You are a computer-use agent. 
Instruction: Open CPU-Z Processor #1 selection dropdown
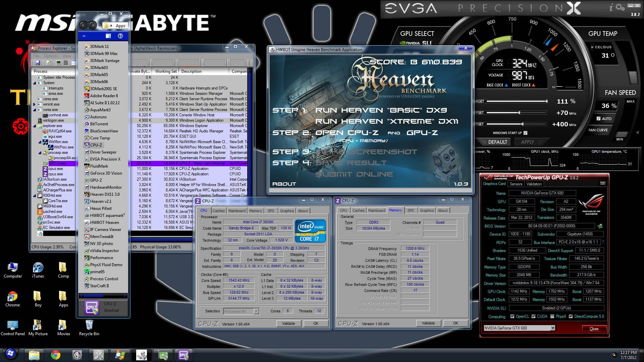256,311
